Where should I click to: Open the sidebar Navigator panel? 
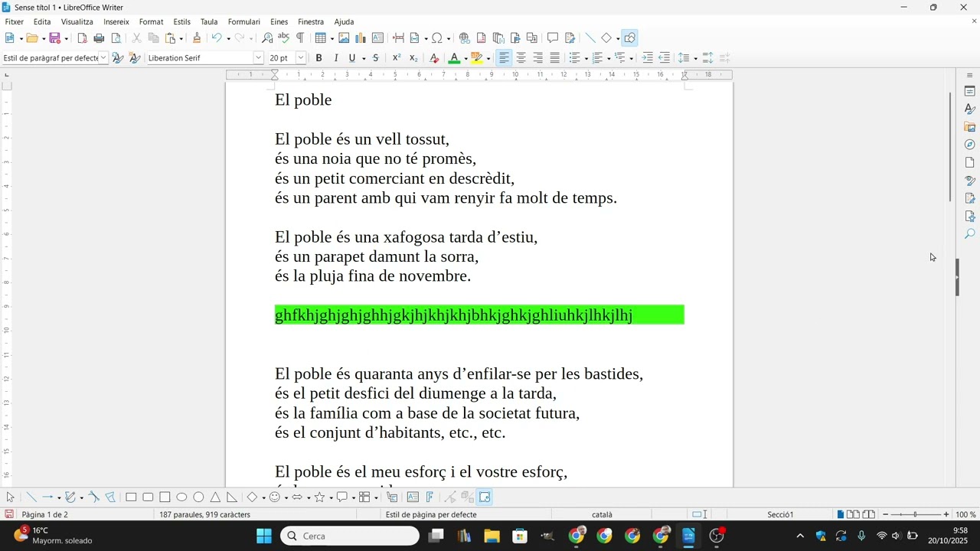(969, 145)
